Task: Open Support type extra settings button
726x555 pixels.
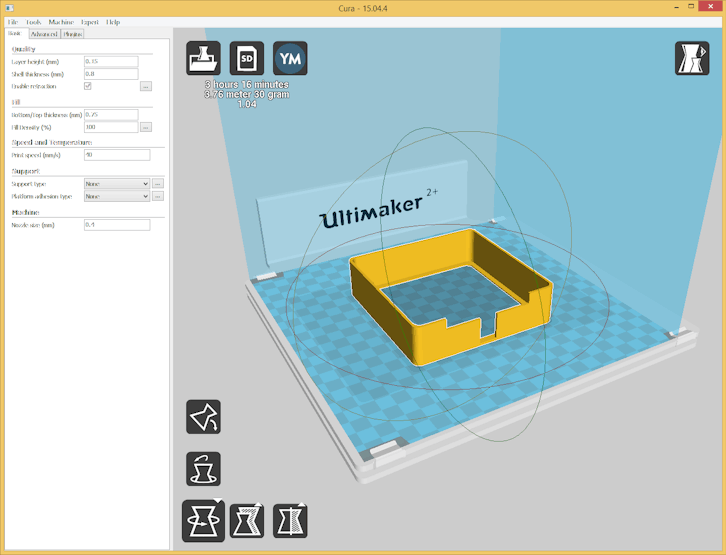Action: [x=158, y=184]
